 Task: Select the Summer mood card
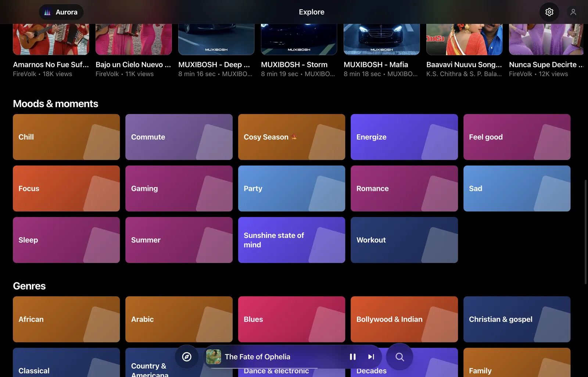tap(179, 240)
